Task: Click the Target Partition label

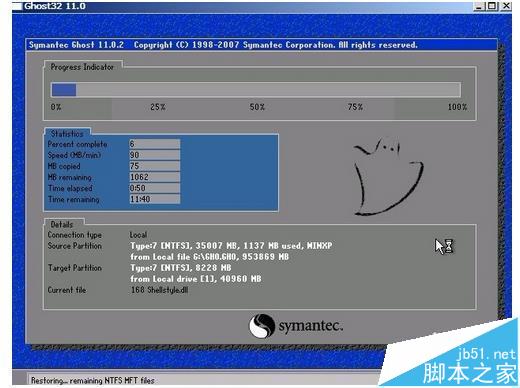Action: tap(74, 268)
